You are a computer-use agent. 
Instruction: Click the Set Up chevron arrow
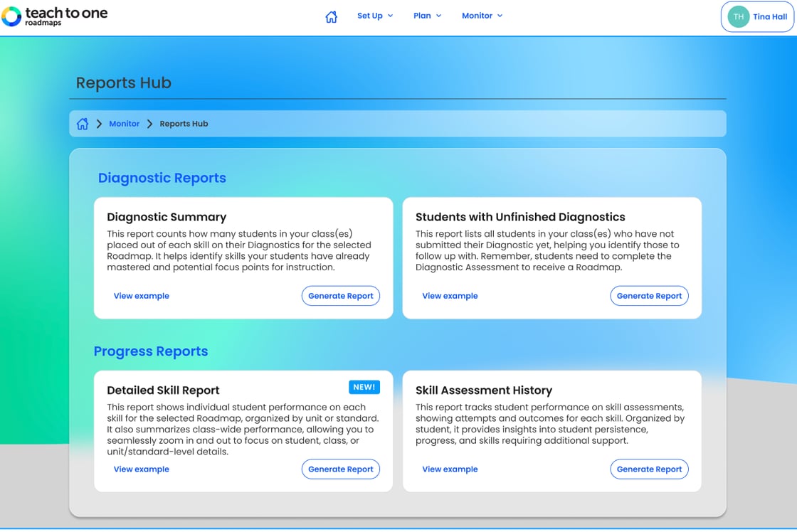coord(391,16)
